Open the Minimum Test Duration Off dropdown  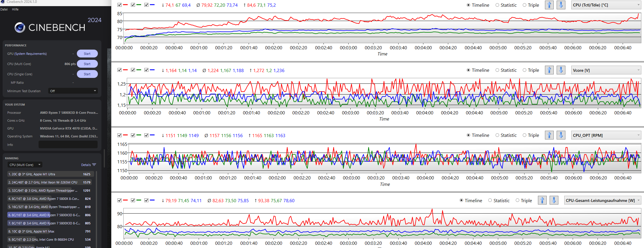[73, 91]
